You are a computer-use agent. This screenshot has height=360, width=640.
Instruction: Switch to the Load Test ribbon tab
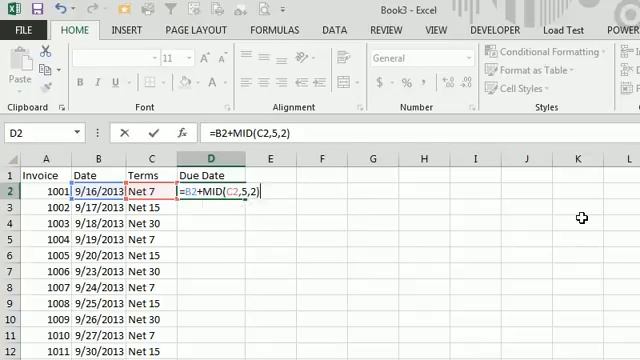[x=563, y=30]
